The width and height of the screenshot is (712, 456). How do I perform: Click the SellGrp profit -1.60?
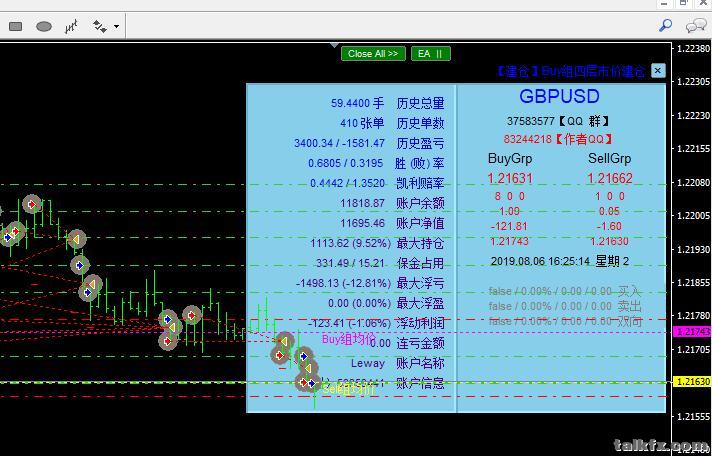click(609, 226)
